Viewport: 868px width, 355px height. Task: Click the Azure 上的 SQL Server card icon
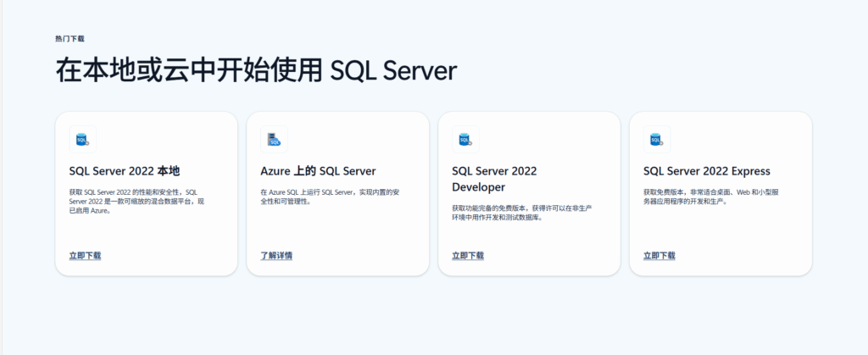tap(274, 139)
